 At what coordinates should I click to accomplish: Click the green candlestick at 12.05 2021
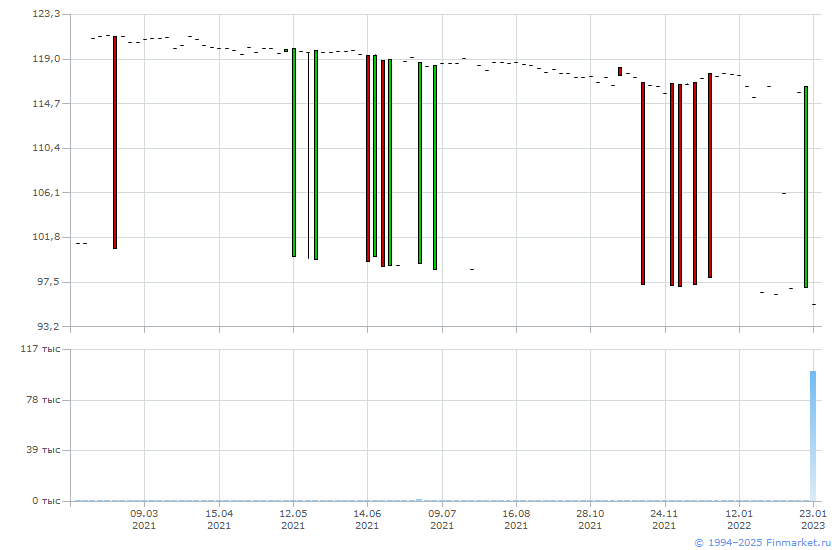(294, 152)
